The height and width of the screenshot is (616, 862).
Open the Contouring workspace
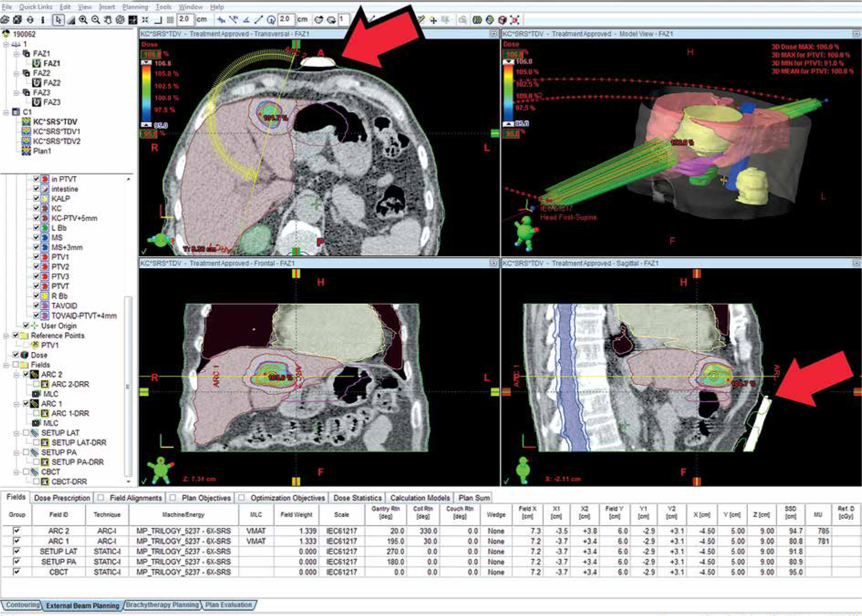[22, 605]
